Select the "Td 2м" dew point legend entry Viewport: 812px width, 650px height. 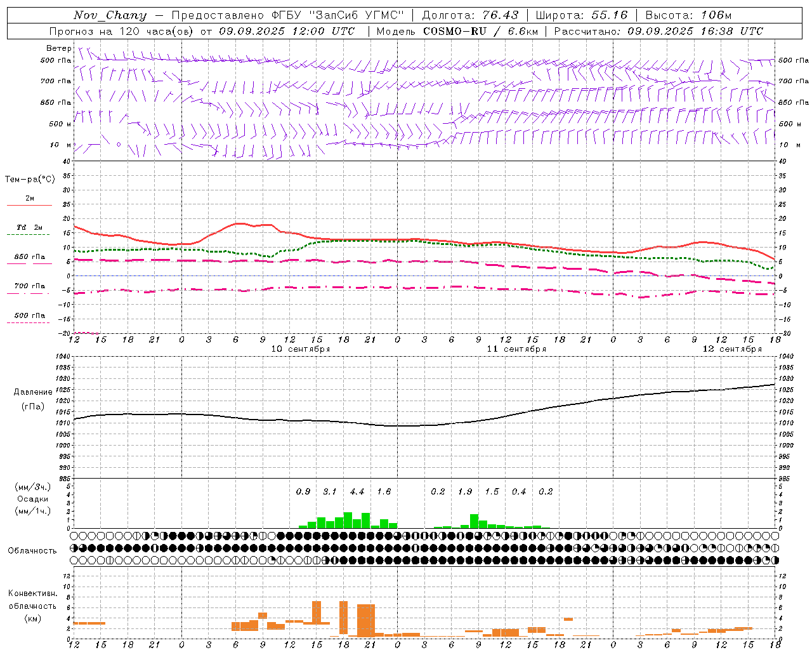[30, 227]
